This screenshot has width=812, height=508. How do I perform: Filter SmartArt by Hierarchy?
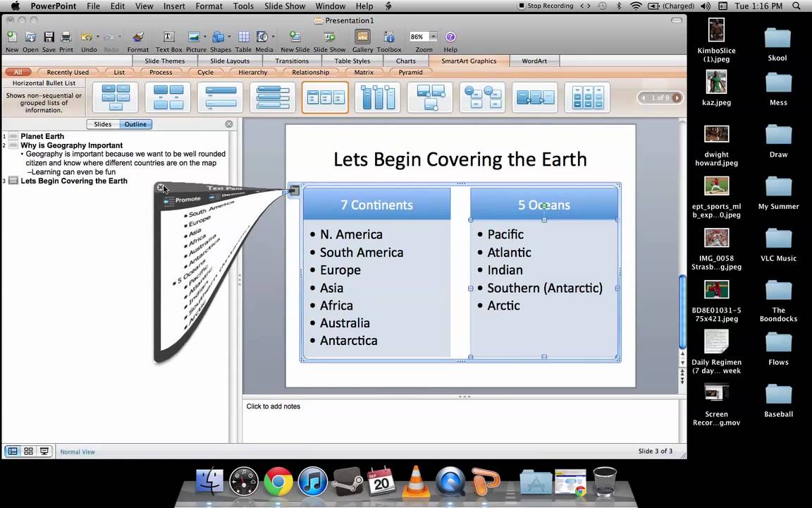[252, 72]
